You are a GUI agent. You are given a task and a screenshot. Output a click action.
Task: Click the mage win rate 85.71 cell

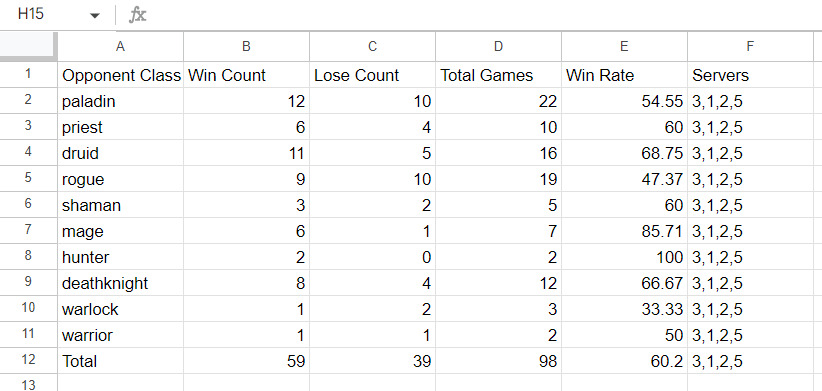click(624, 231)
